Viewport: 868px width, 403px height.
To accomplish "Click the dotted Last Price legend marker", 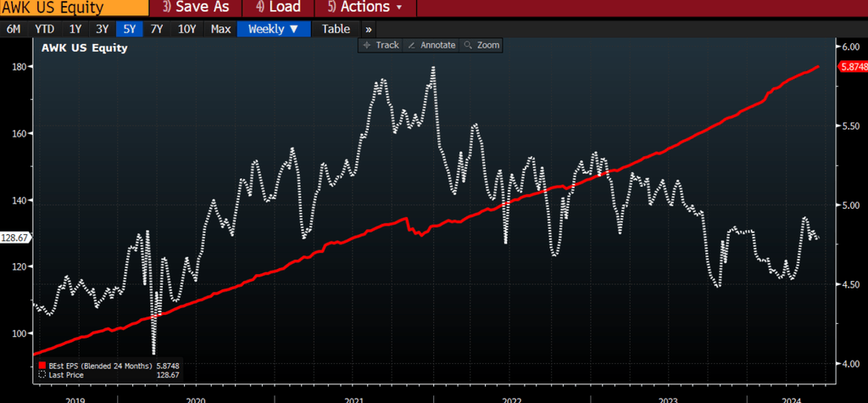I will (x=42, y=374).
